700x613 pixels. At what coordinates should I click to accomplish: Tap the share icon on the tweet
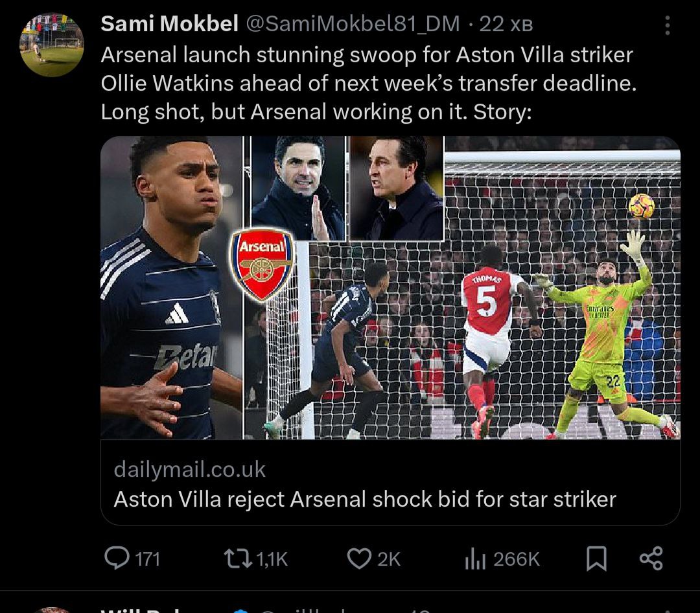(x=651, y=559)
